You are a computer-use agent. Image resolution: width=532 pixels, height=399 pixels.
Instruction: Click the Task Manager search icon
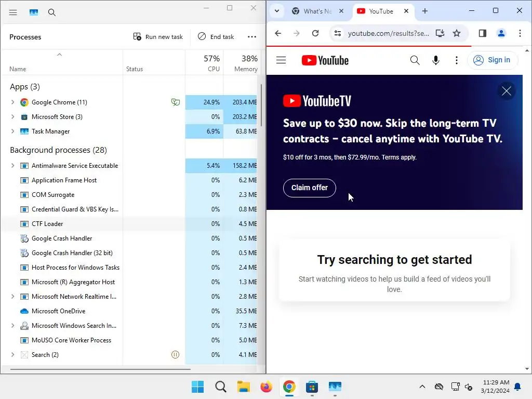[x=51, y=12]
